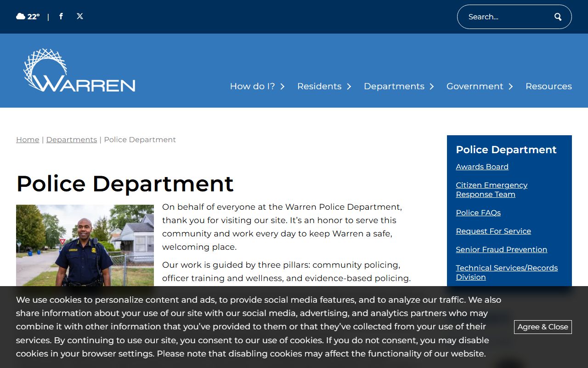Image resolution: width=588 pixels, height=368 pixels.
Task: Click the magnifying glass search icon
Action: (558, 17)
